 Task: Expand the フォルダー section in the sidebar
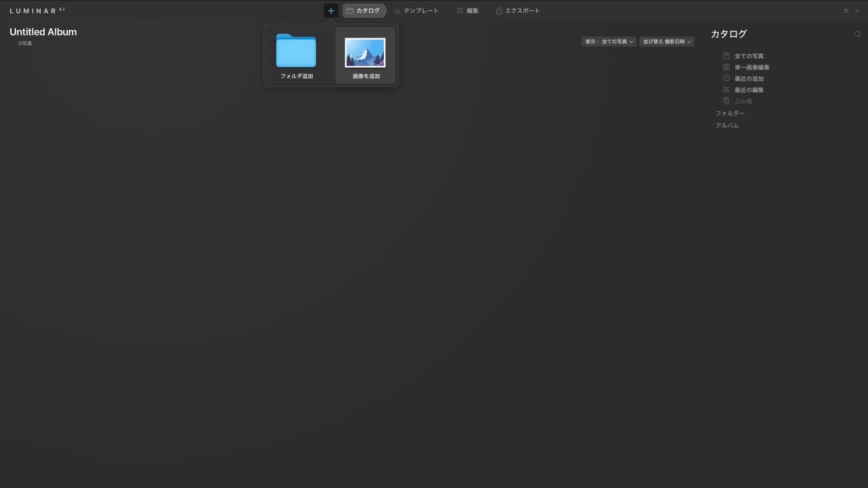pyautogui.click(x=730, y=113)
